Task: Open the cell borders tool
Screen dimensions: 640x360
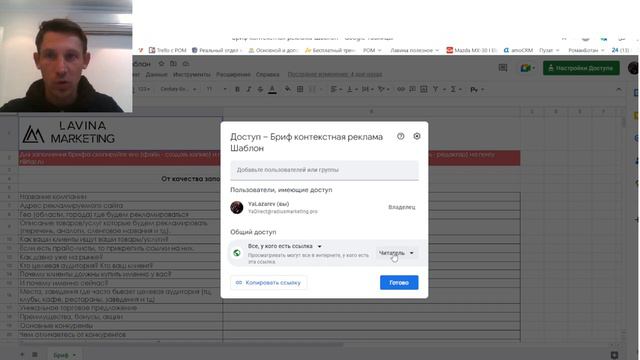Action: click(300, 89)
